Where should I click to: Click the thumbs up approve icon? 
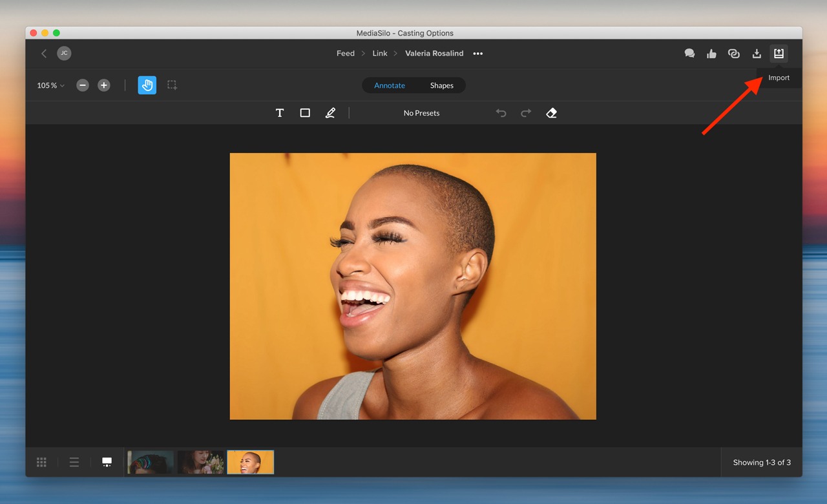711,54
